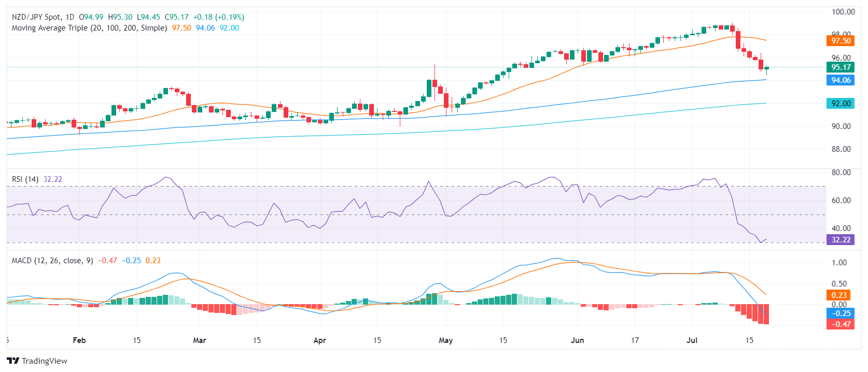Click the green 95.17 current price tag

(841, 67)
